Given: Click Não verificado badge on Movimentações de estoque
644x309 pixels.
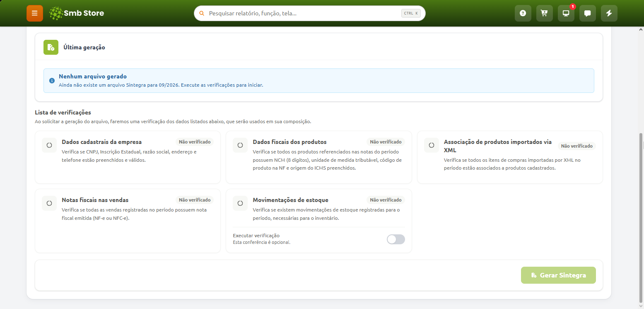Looking at the screenshot, I should [386, 200].
